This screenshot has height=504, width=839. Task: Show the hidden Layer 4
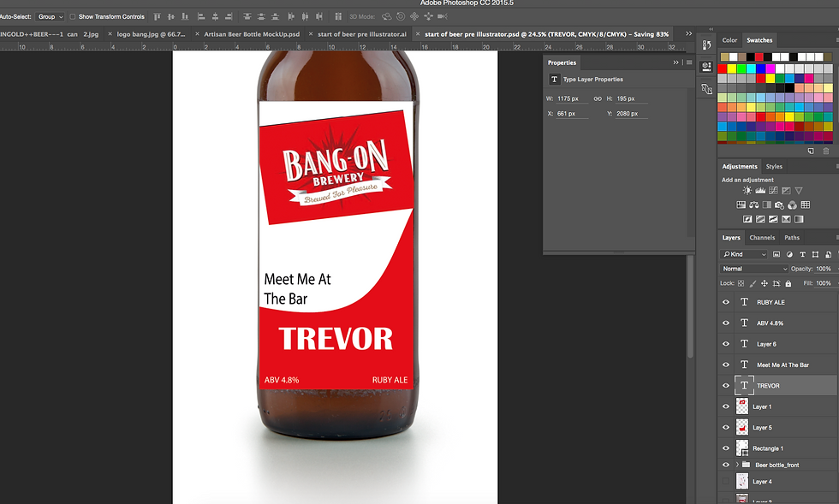tap(726, 482)
